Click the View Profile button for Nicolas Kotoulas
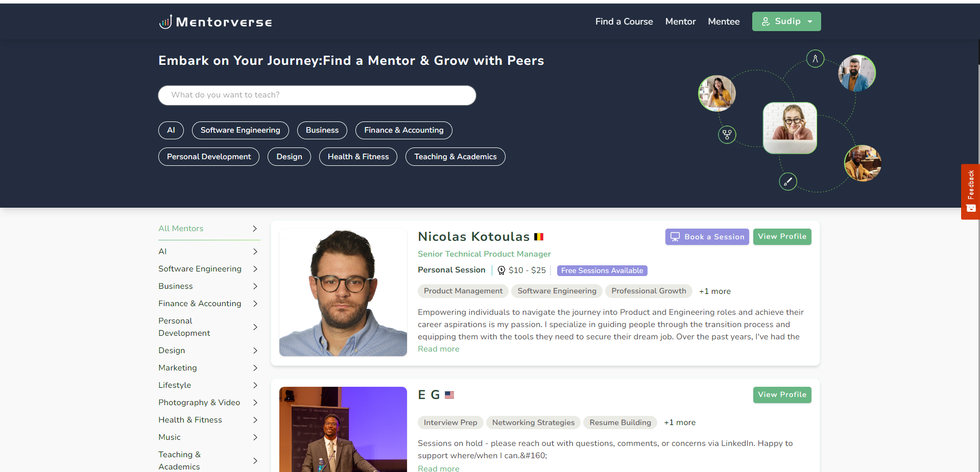The width and height of the screenshot is (980, 472). tap(782, 236)
